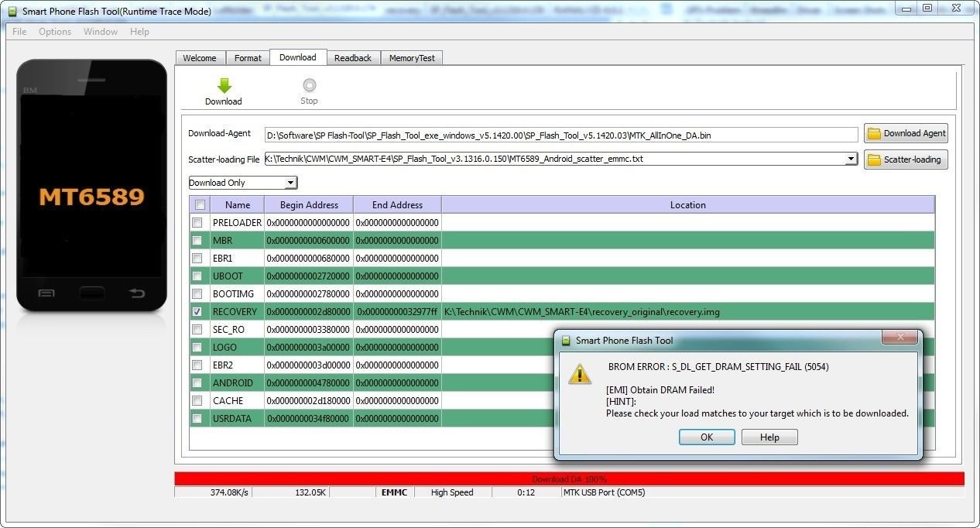Check the LOGO partition checkbox
The width and height of the screenshot is (980, 528).
[197, 348]
